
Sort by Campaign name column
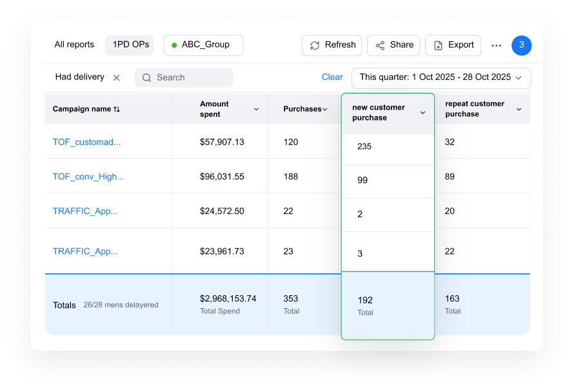(x=86, y=110)
